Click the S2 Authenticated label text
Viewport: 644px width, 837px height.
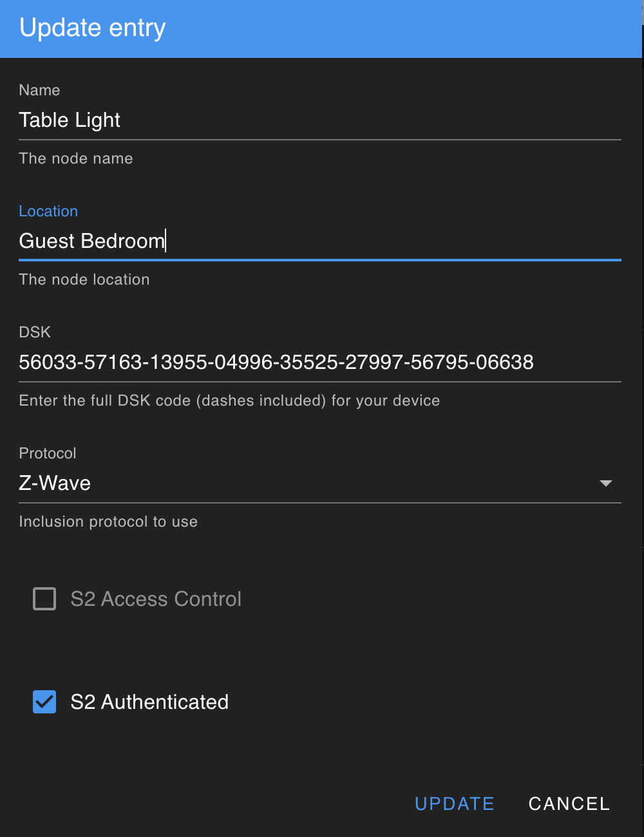click(149, 702)
